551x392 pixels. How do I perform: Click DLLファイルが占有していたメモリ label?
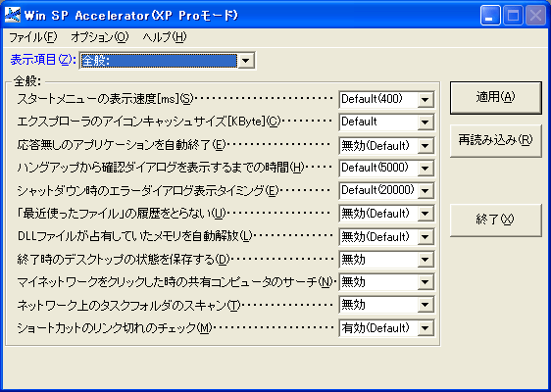[x=135, y=236]
